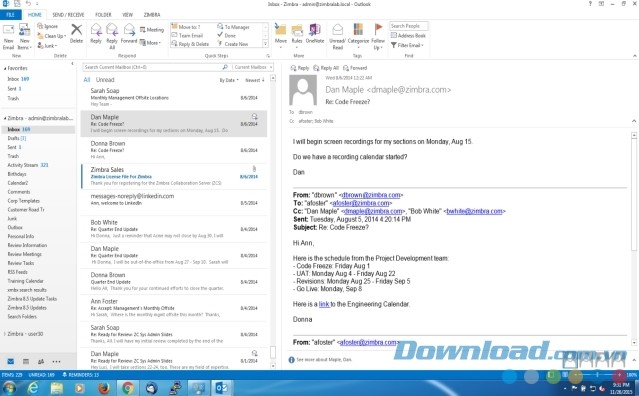Open Categorize color menu
639x396 pixels.
[358, 36]
